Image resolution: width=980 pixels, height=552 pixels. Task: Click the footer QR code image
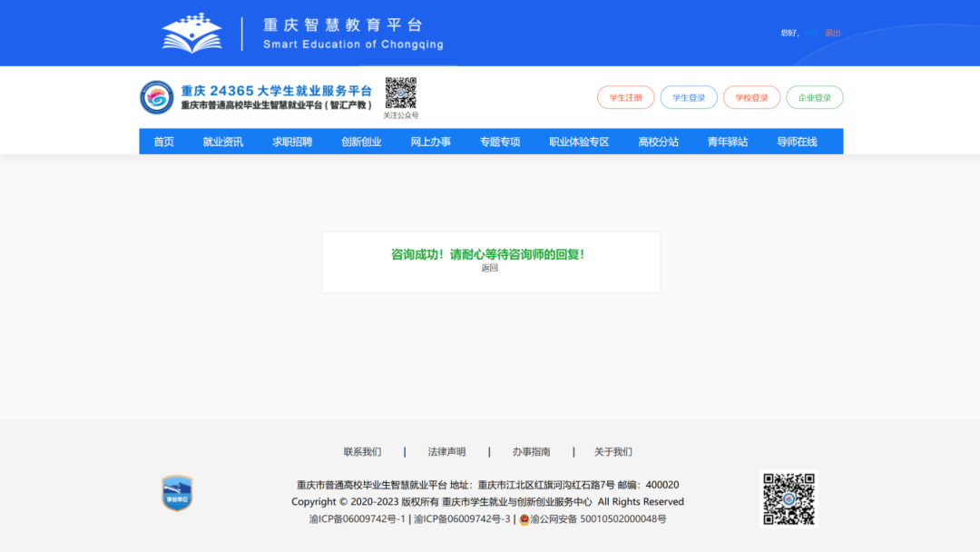click(788, 498)
